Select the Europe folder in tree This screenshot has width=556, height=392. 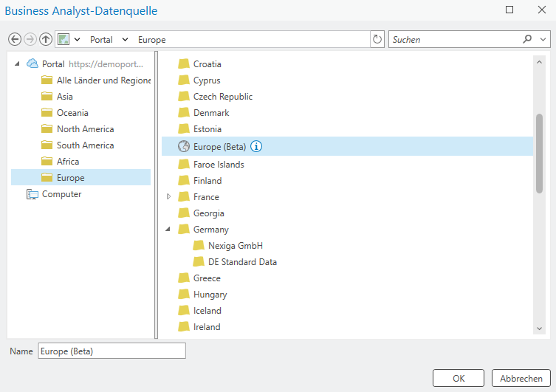(x=80, y=178)
